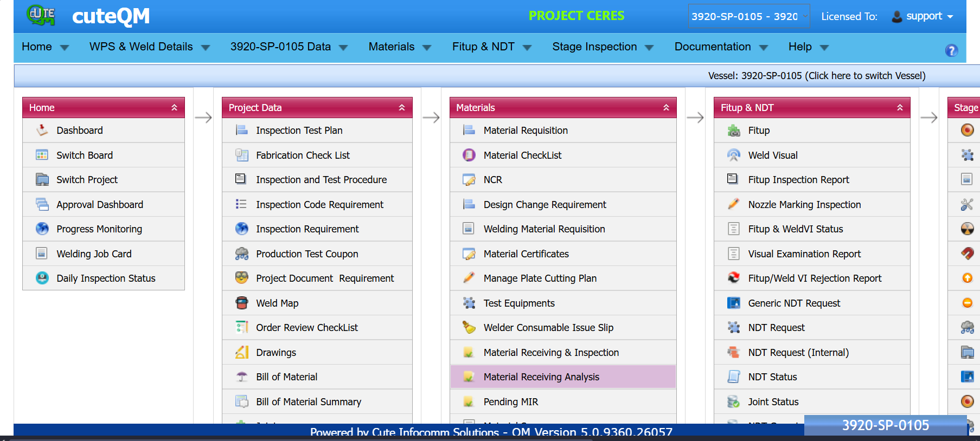The image size is (980, 441).
Task: Open Material Receiving Analysis
Action: [541, 377]
